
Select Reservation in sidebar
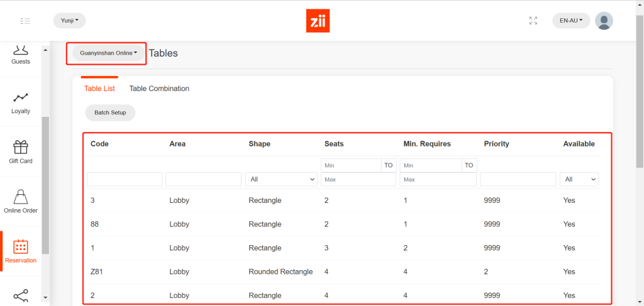[21, 251]
